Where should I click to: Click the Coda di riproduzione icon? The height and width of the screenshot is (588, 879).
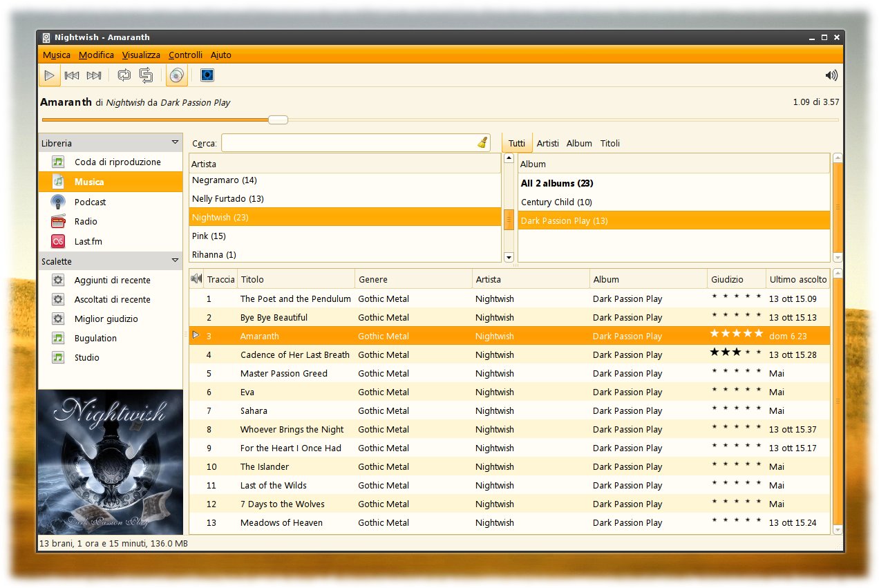(58, 162)
